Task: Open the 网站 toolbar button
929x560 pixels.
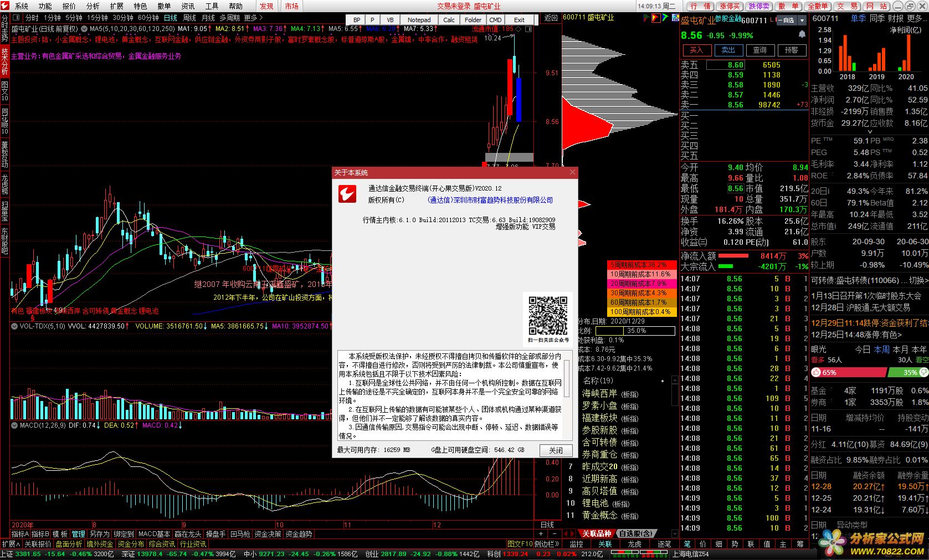Action: [x=876, y=6]
